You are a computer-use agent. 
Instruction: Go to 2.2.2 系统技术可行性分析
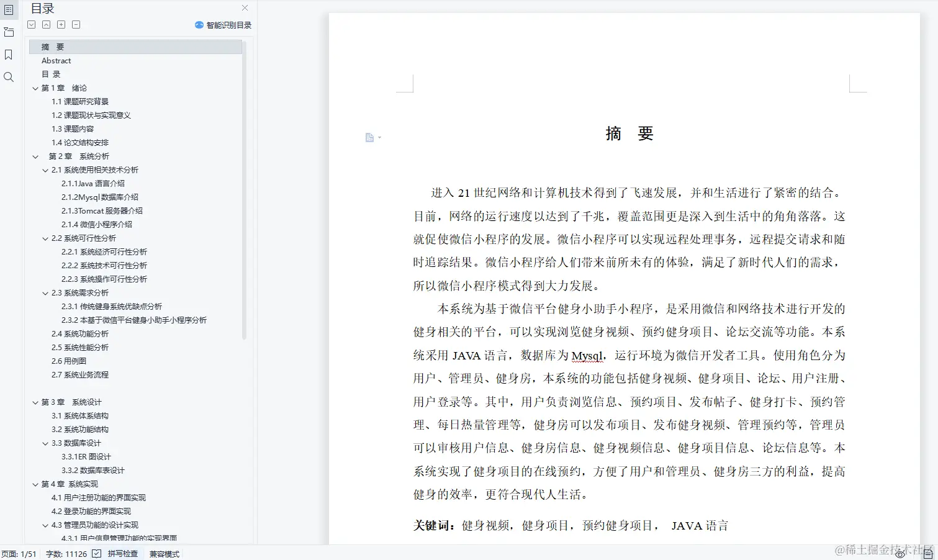pos(104,266)
